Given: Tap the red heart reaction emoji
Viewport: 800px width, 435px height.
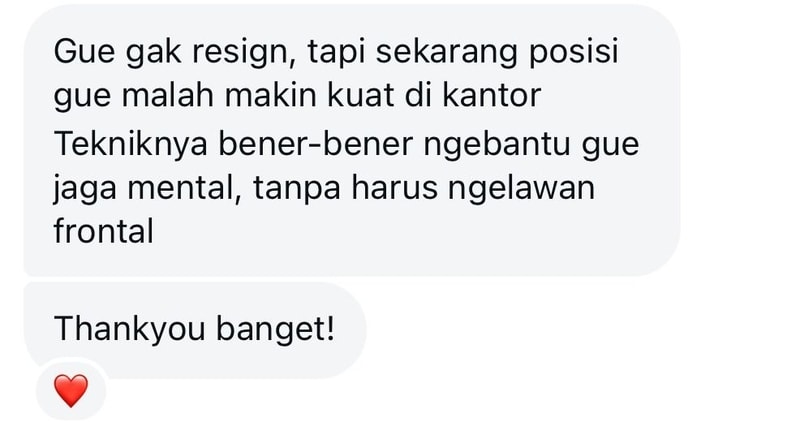Looking at the screenshot, I should tap(71, 391).
